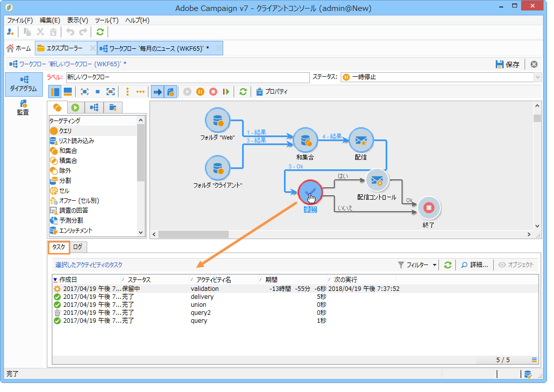Refresh the task list with green arrows
The height and width of the screenshot is (392, 554).
tap(448, 265)
